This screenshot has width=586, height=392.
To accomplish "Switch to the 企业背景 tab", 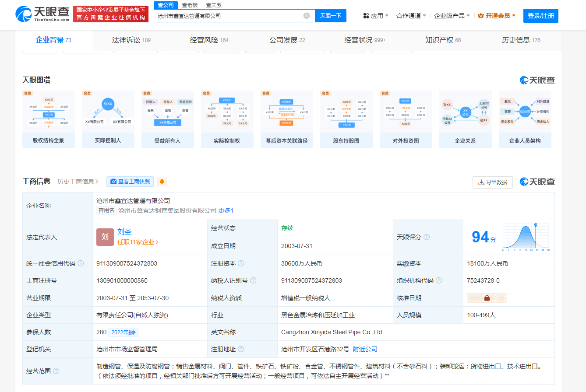I will (53, 40).
